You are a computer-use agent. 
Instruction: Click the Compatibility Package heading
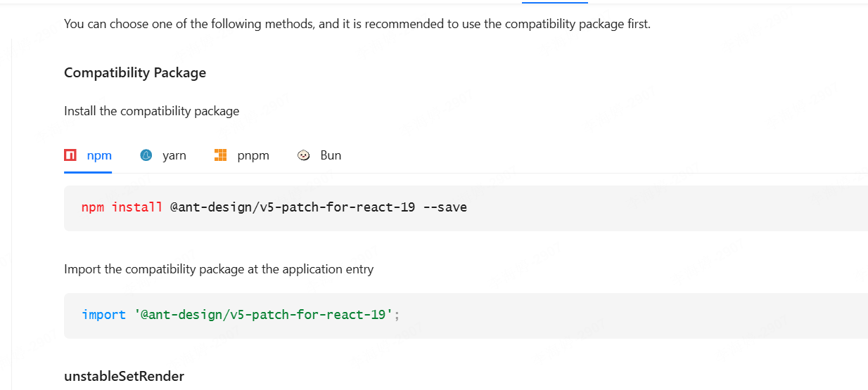135,72
